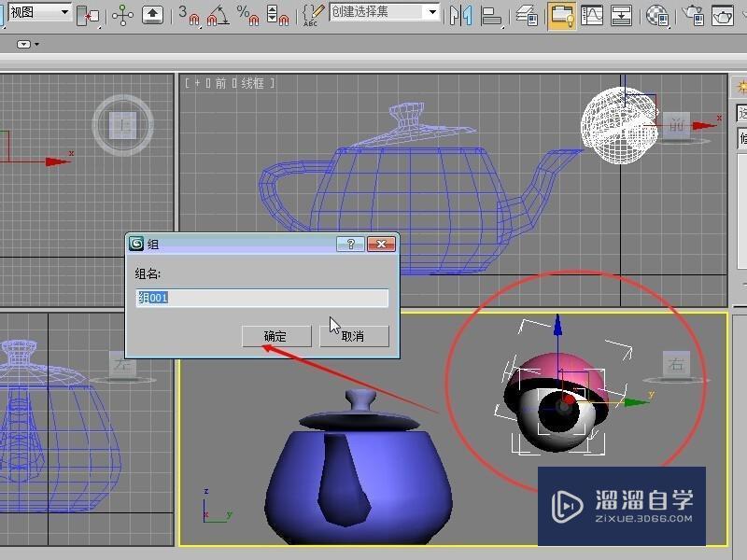This screenshot has height=560, width=747.
Task: Click inside the 组001 name field
Action: click(x=261, y=298)
